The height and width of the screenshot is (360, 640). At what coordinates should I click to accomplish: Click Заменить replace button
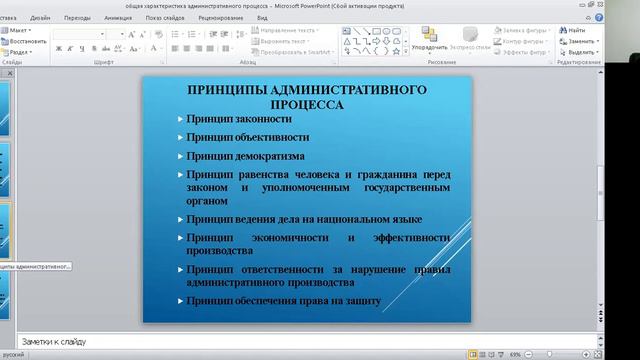(x=579, y=41)
